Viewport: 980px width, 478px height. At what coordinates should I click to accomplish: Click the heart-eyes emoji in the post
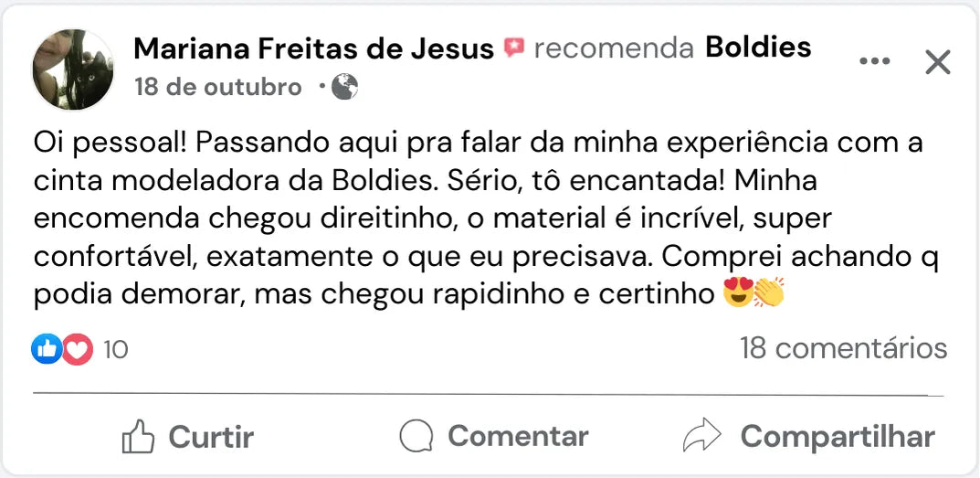pos(737,294)
